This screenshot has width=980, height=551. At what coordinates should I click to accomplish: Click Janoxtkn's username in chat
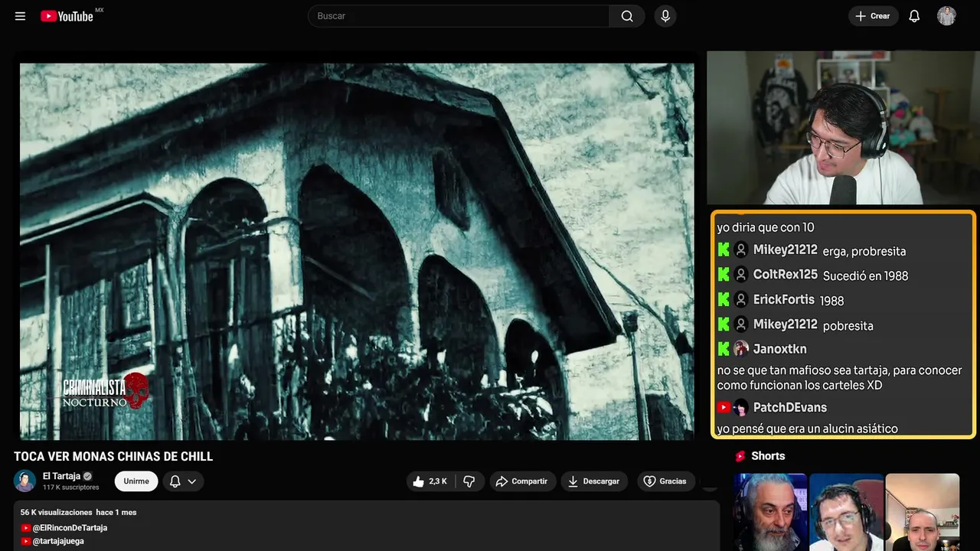pyautogui.click(x=779, y=349)
